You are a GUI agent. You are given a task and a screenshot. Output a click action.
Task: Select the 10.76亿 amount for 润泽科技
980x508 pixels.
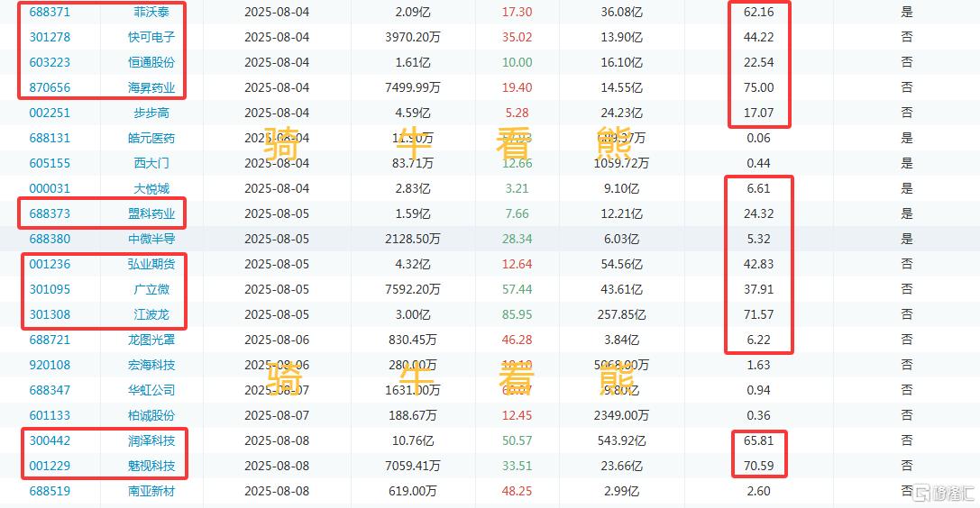click(413, 440)
